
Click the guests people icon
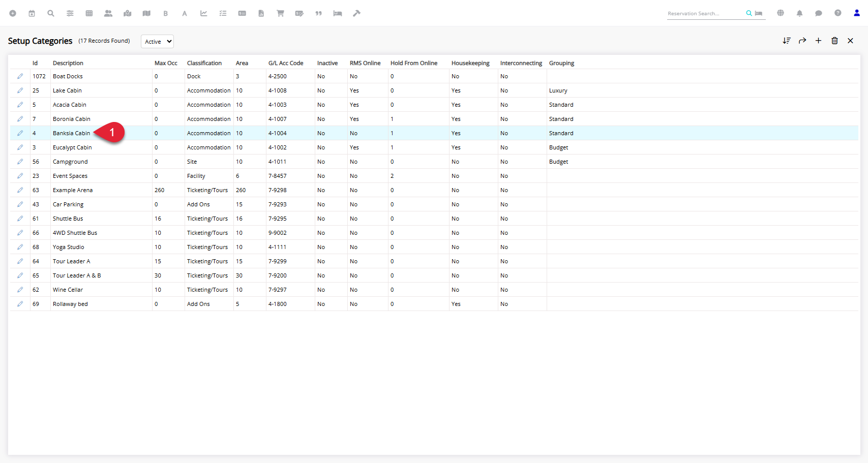[108, 13]
